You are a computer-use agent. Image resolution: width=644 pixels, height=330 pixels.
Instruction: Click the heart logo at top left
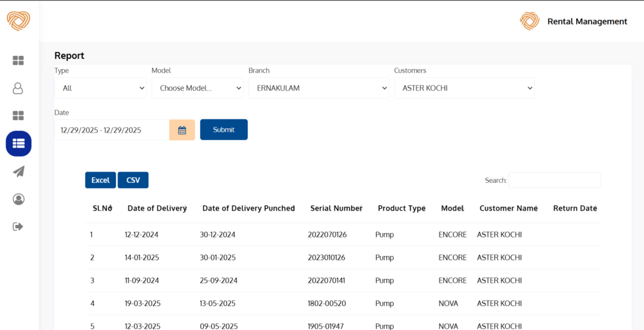click(18, 21)
